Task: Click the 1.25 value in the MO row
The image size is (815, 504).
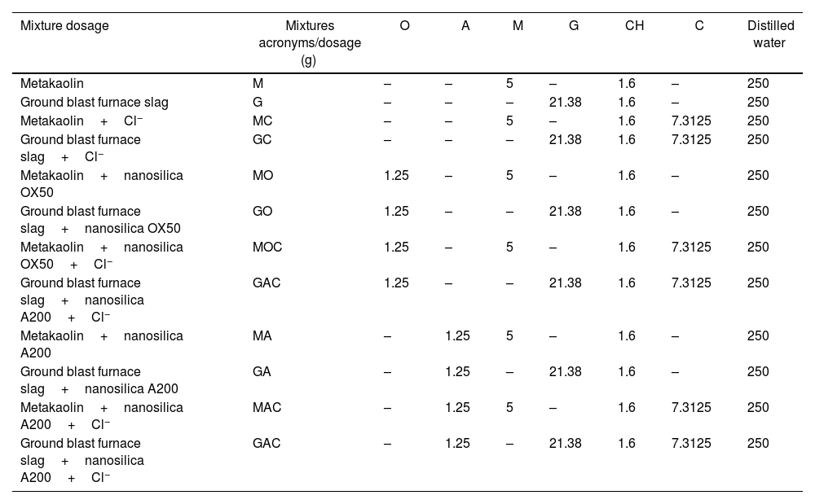Action: tap(396, 175)
